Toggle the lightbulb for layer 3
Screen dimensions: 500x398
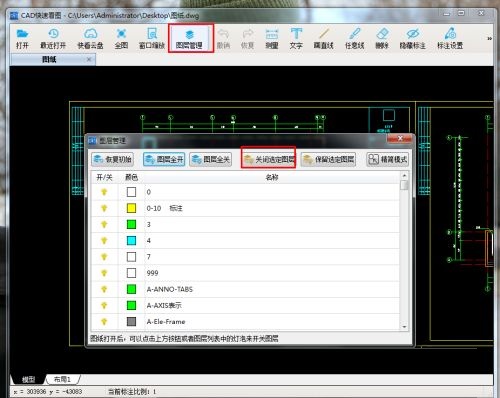[x=104, y=224]
